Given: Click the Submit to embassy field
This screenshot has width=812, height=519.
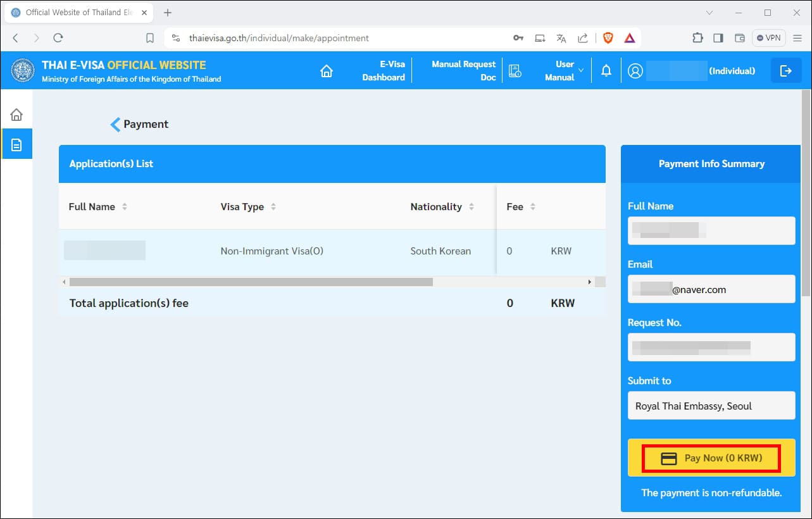Looking at the screenshot, I should tap(711, 405).
